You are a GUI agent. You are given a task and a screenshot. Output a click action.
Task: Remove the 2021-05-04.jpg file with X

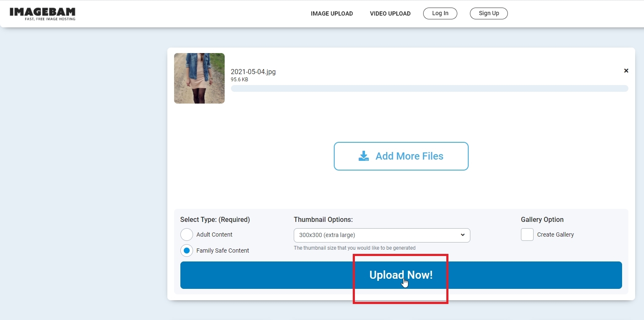tap(626, 71)
